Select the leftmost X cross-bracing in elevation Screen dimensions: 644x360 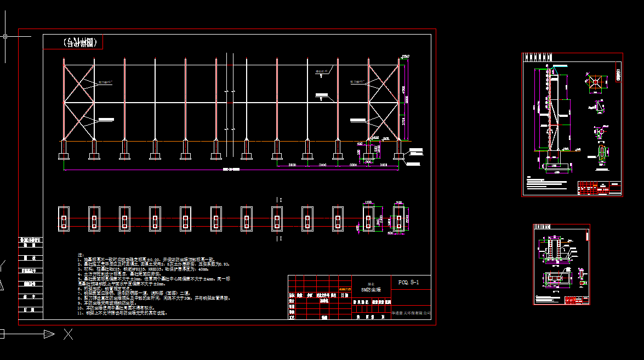pyautogui.click(x=79, y=102)
